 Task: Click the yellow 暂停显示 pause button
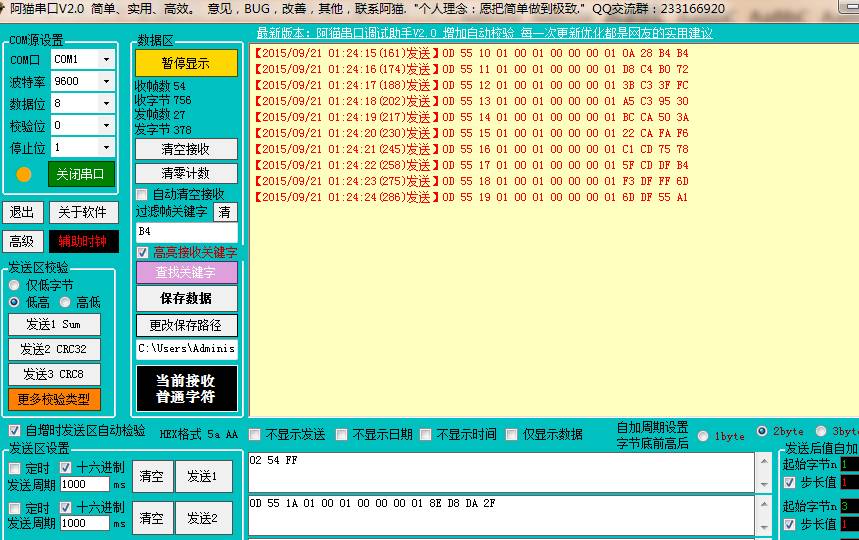186,64
